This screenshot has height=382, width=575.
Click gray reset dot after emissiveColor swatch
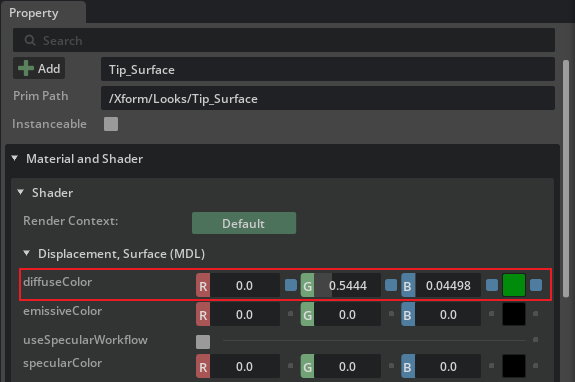pyautogui.click(x=535, y=314)
